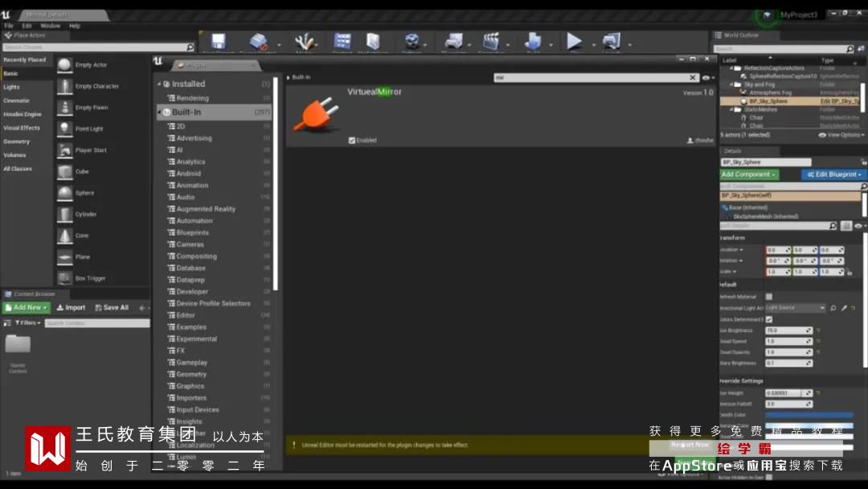Open the Edit Blueprint dropdown
This screenshot has width=868, height=489.
(x=833, y=175)
